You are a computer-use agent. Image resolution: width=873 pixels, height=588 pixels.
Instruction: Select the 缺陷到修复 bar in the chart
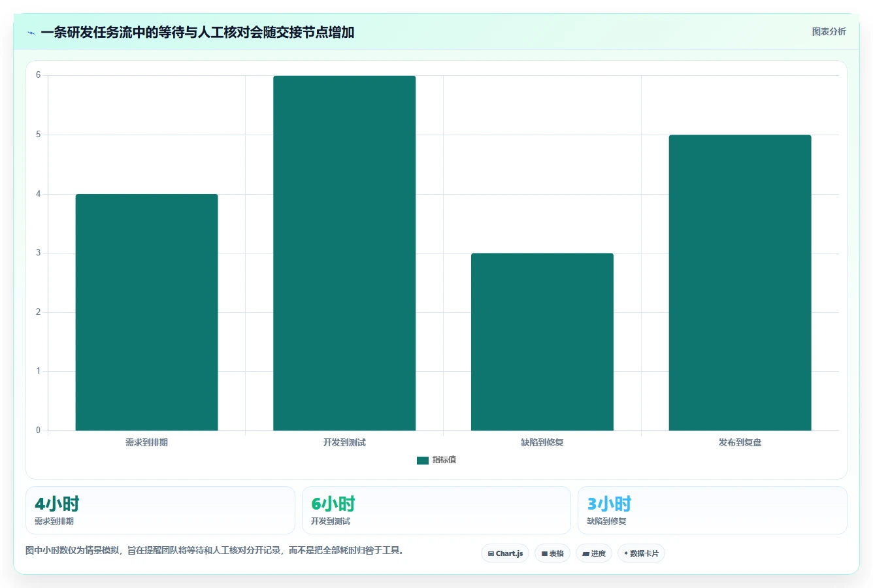click(x=542, y=342)
